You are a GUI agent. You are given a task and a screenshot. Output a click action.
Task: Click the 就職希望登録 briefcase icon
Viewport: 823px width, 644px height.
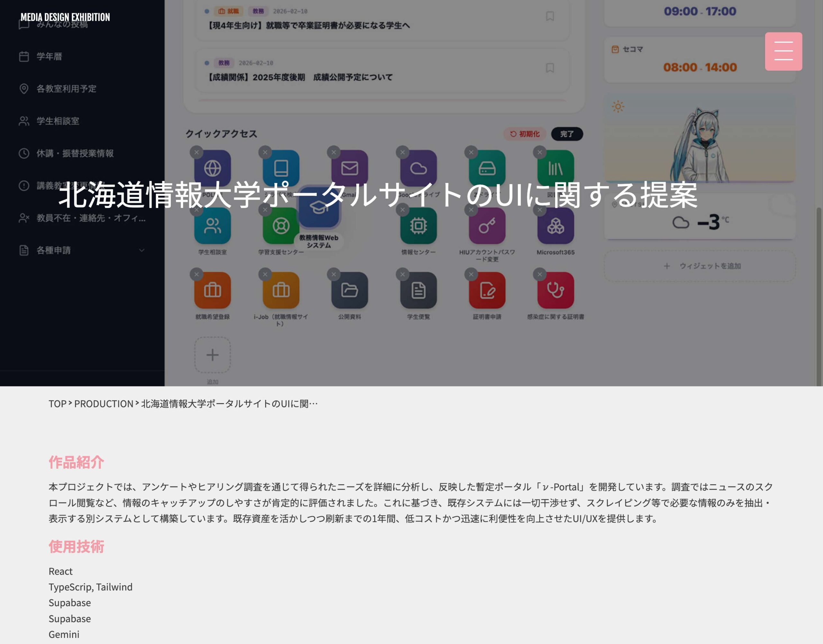[x=212, y=290]
